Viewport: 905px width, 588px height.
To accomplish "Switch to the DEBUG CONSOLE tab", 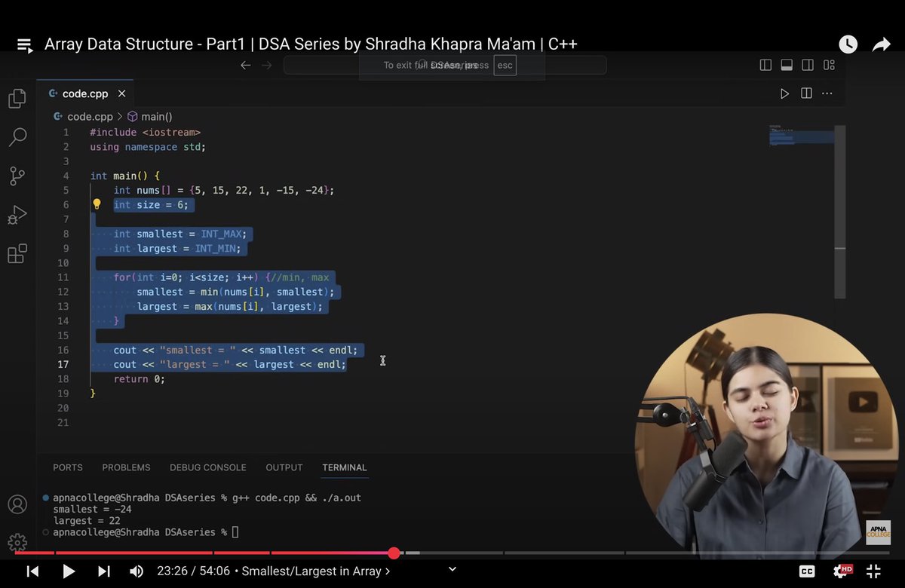I will click(208, 467).
